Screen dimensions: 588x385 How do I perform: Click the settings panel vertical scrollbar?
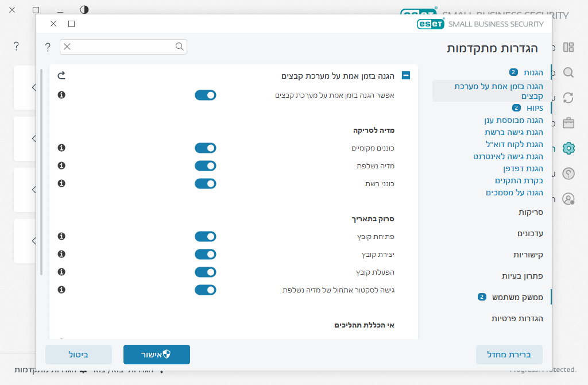(41, 172)
